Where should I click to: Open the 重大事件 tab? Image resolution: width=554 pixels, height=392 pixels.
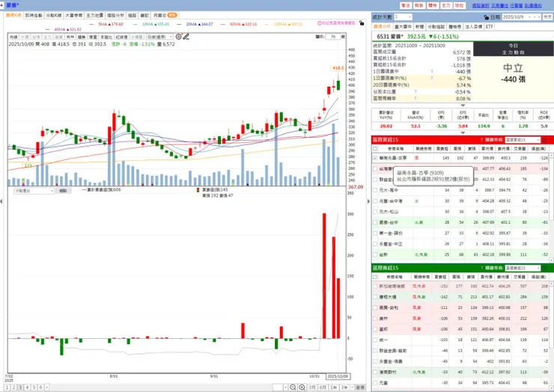tap(403, 27)
